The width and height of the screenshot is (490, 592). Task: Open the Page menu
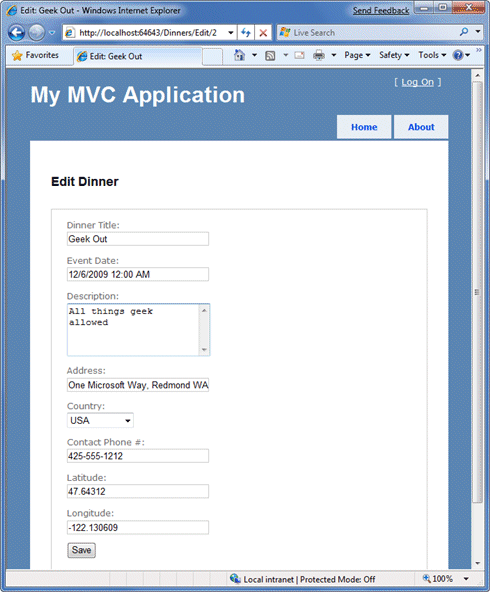click(357, 55)
